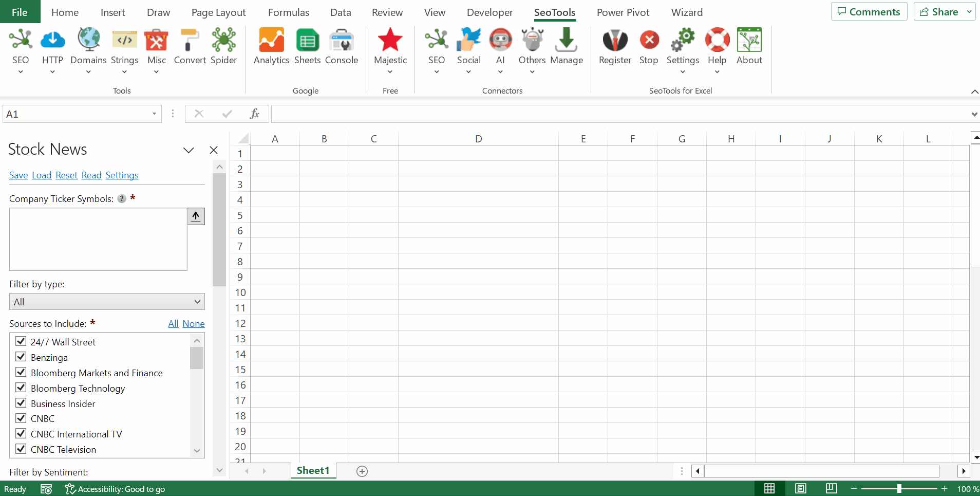The height and width of the screenshot is (496, 980).
Task: Click the Company Ticker Symbols text box
Action: click(x=98, y=240)
